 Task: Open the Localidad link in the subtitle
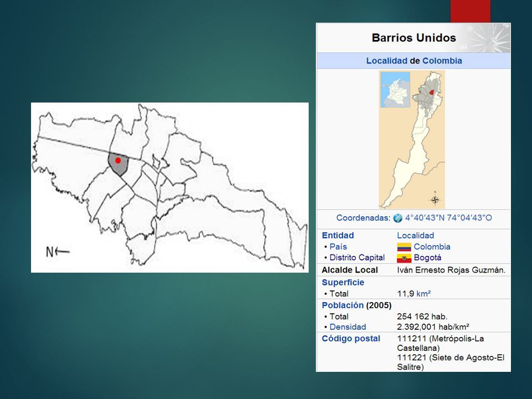coord(387,61)
